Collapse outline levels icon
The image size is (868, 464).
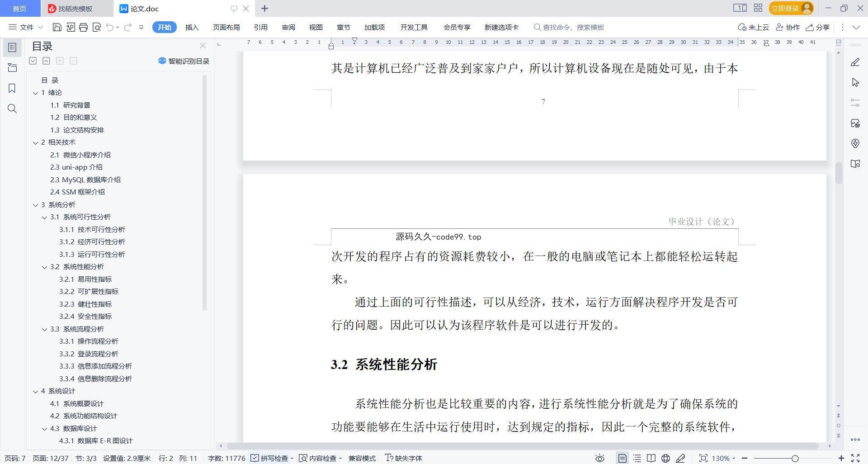[x=46, y=61]
